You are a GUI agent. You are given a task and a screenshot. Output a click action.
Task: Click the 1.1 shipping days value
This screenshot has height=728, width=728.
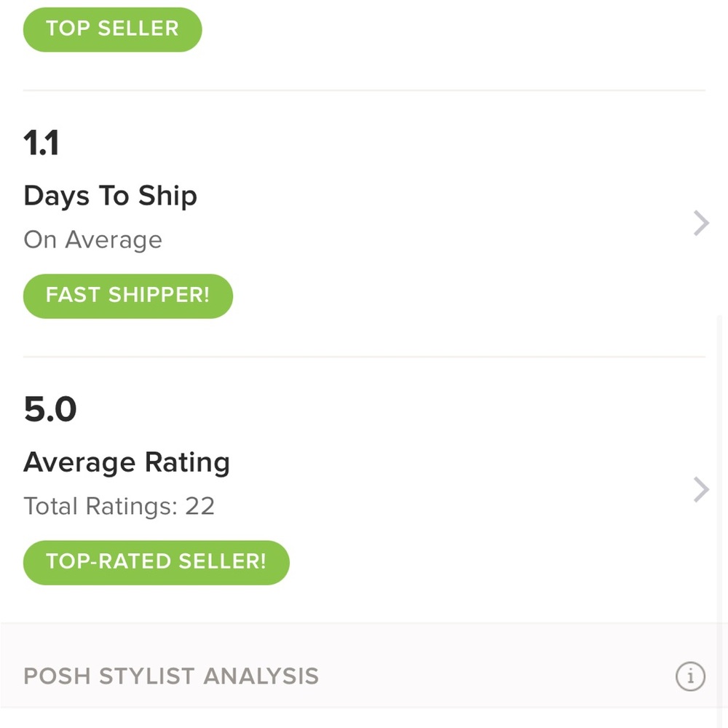(41, 143)
